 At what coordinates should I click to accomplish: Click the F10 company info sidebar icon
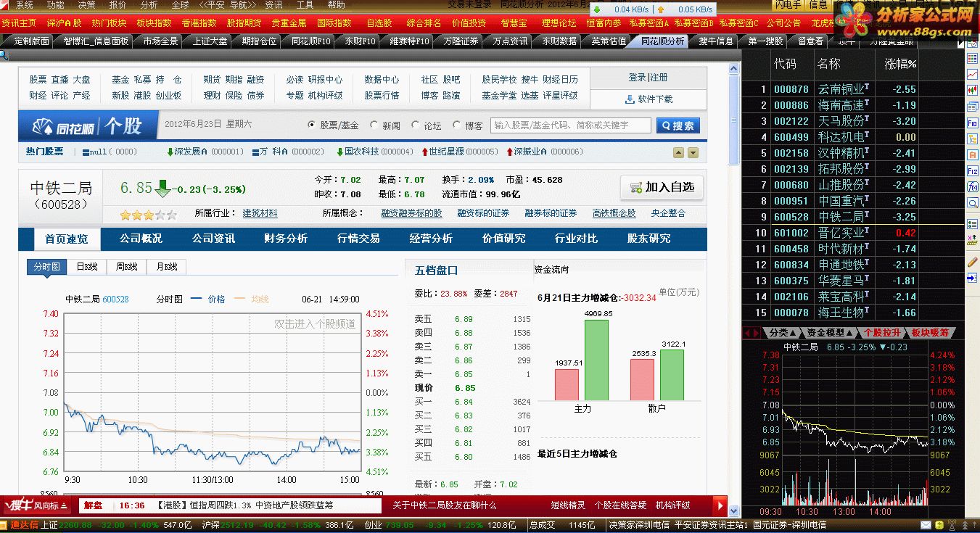coord(972,123)
